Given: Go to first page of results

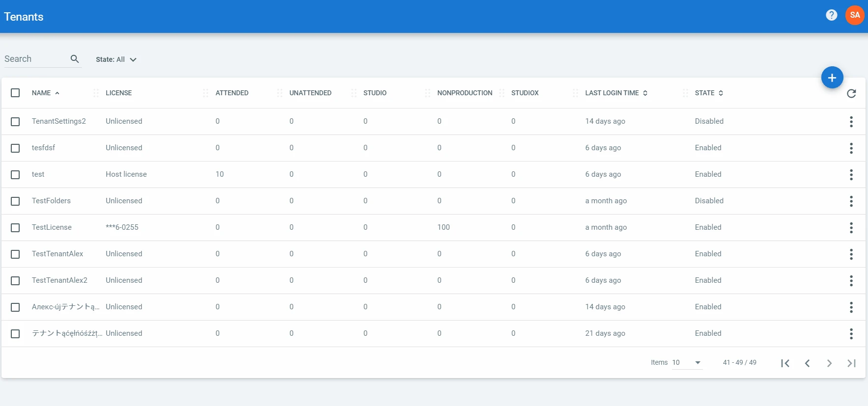Looking at the screenshot, I should (x=785, y=363).
